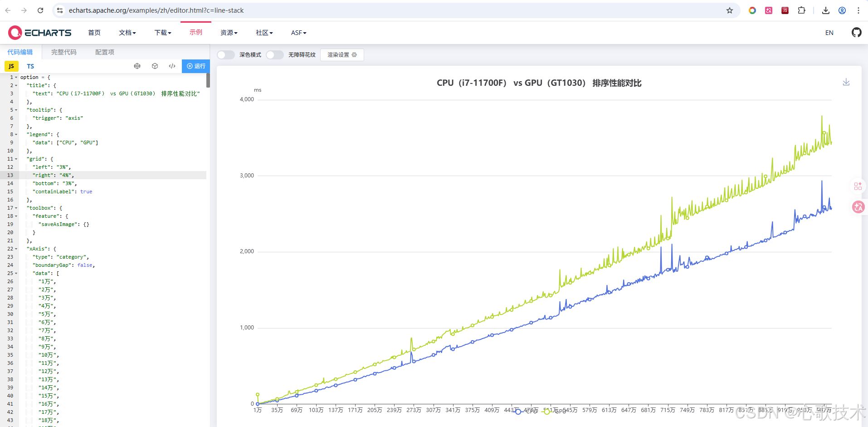
Task: Toggle the CPU series in the legend
Action: (526, 411)
